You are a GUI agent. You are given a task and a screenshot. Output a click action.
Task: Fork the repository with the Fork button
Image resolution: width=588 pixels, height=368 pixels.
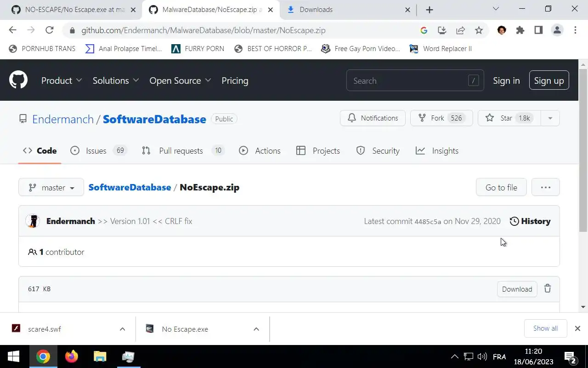[x=441, y=118]
